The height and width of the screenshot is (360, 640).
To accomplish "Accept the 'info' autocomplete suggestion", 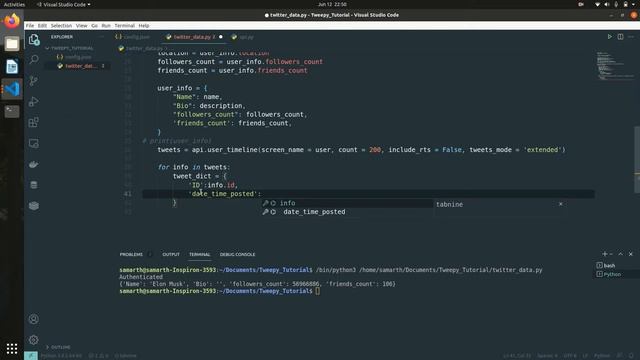I will coord(347,203).
